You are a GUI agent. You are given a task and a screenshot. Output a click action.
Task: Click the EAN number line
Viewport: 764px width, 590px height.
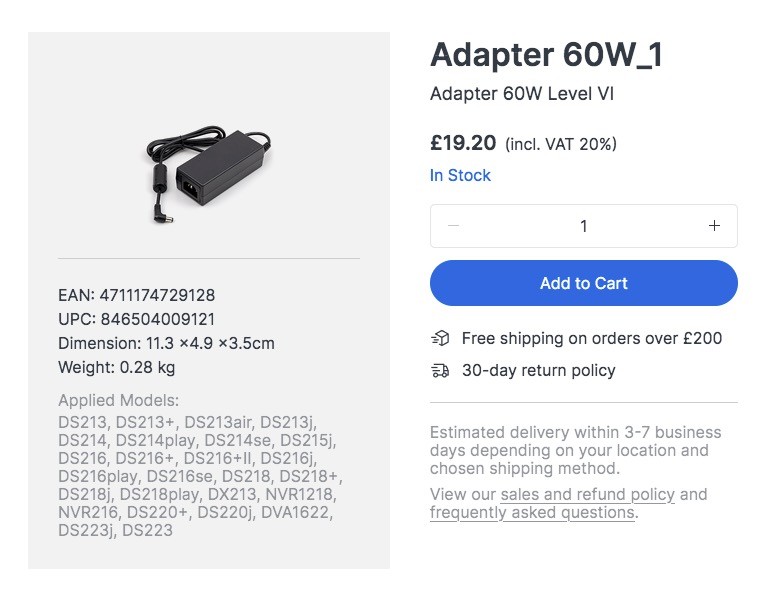(136, 295)
